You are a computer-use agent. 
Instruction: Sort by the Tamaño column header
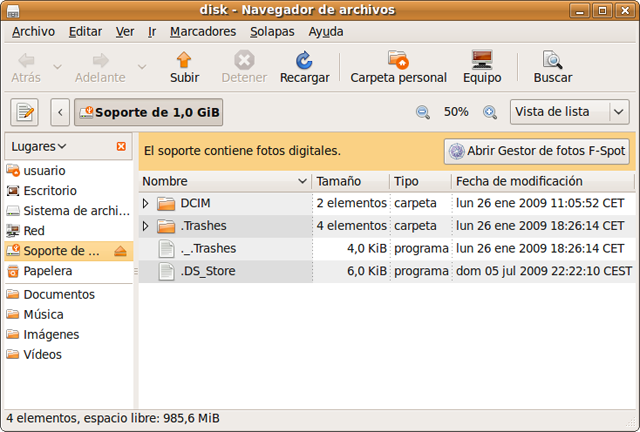pyautogui.click(x=350, y=181)
